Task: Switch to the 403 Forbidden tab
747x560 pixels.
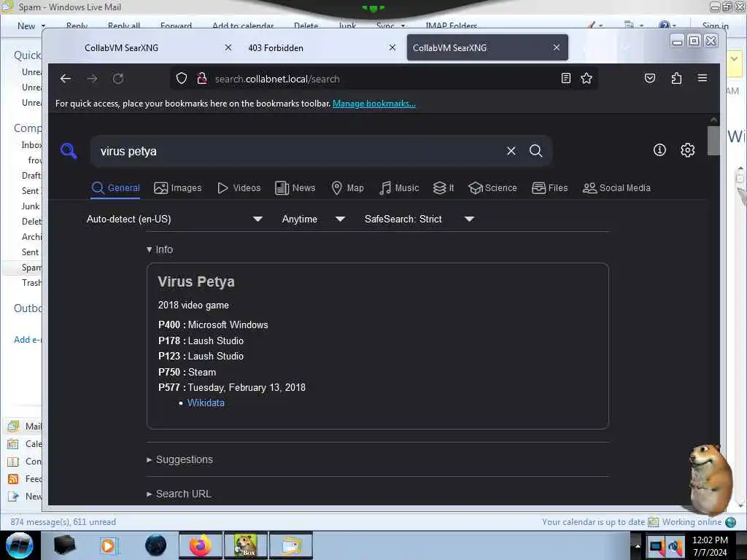Action: [x=275, y=47]
